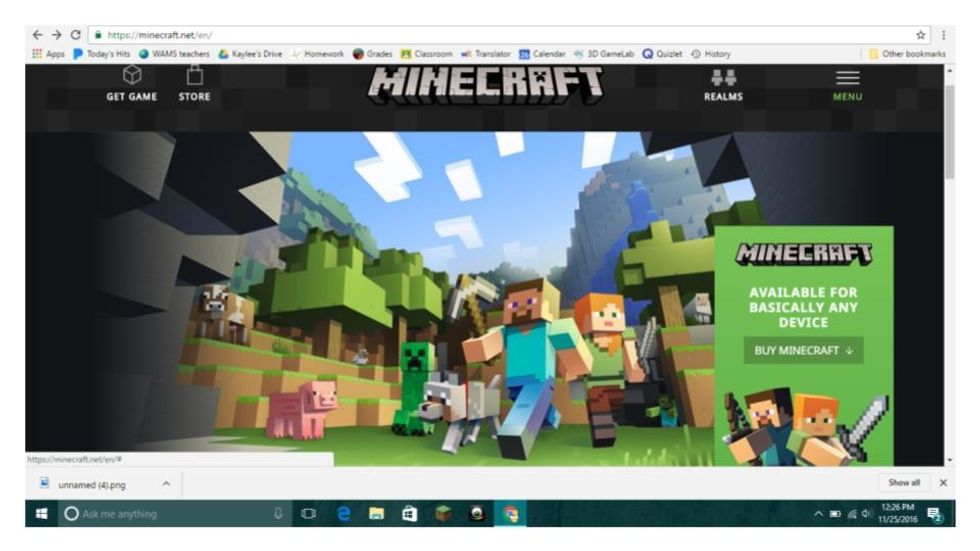The width and height of the screenshot is (980, 551).
Task: Launch Microsoft Edge from the taskbar
Action: (343, 514)
